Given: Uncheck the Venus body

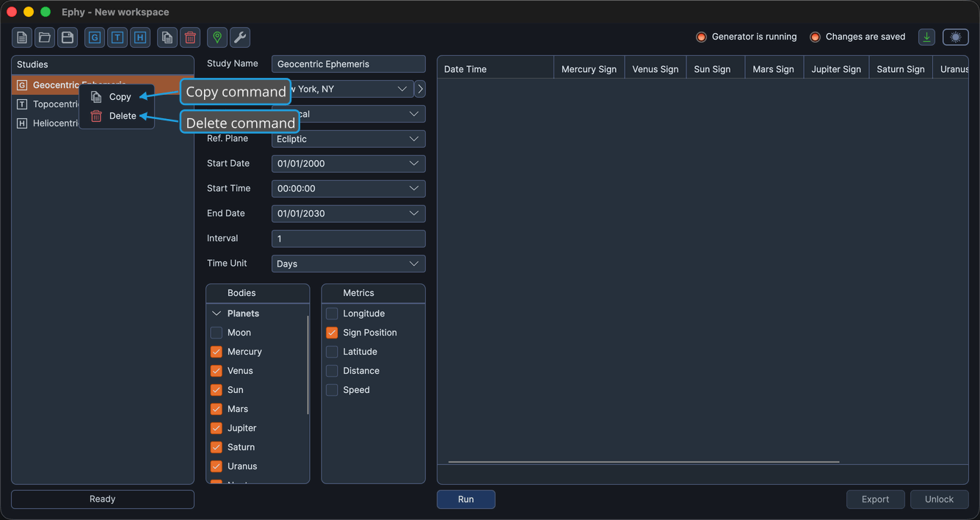Looking at the screenshot, I should tap(217, 371).
